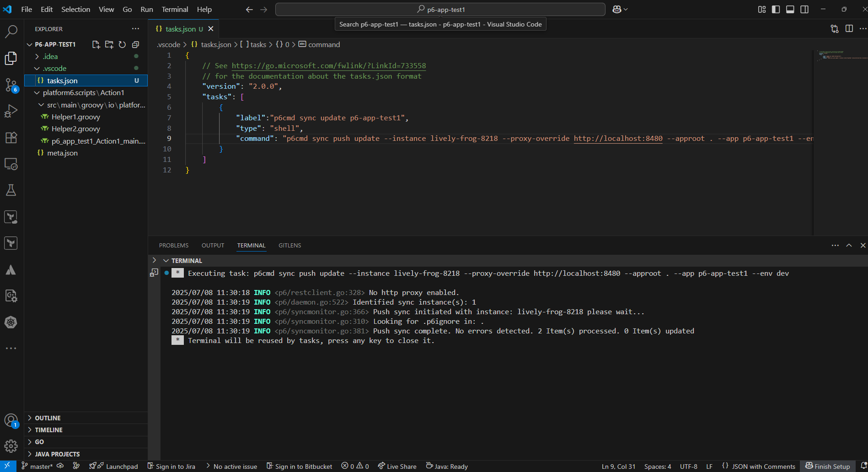Refresh the Explorer file tree
The image size is (868, 472).
coord(122,44)
